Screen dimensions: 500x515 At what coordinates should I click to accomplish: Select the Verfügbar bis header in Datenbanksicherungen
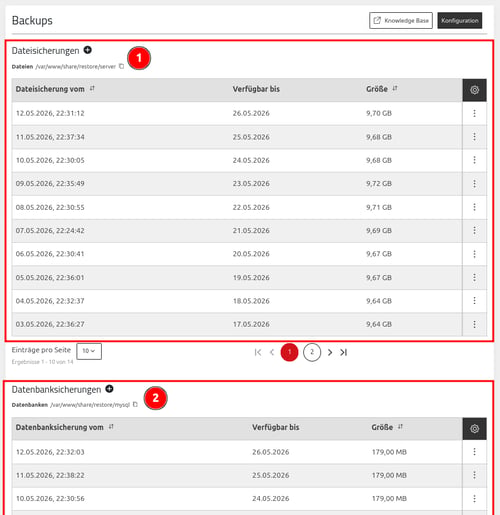275,427
